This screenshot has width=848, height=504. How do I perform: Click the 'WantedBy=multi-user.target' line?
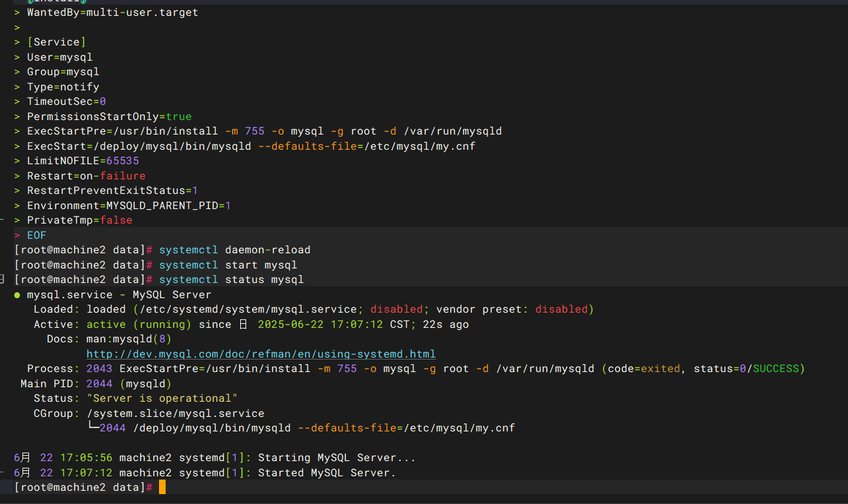pyautogui.click(x=112, y=13)
